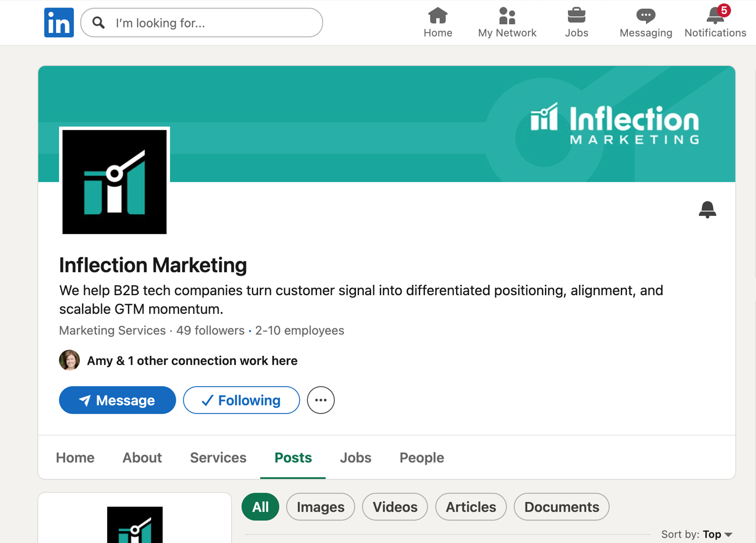The width and height of the screenshot is (756, 543).
Task: Focus the "I'm looking for..." search field
Action: coord(202,23)
